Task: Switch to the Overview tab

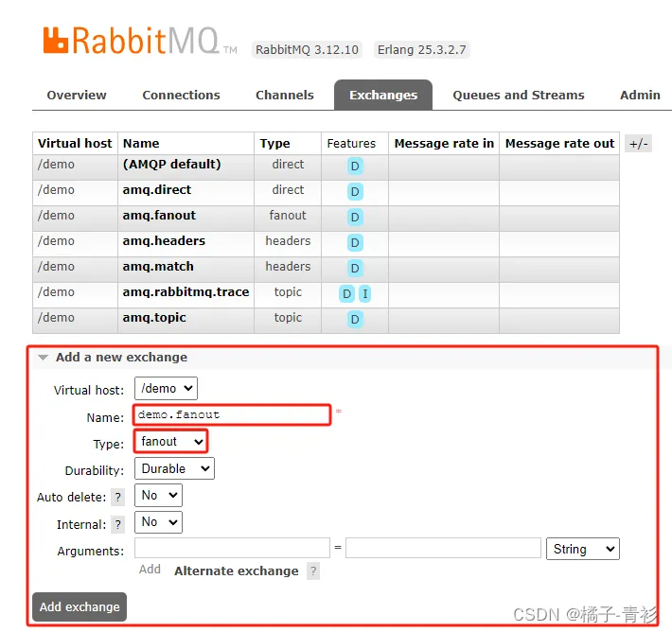Action: coord(77,96)
